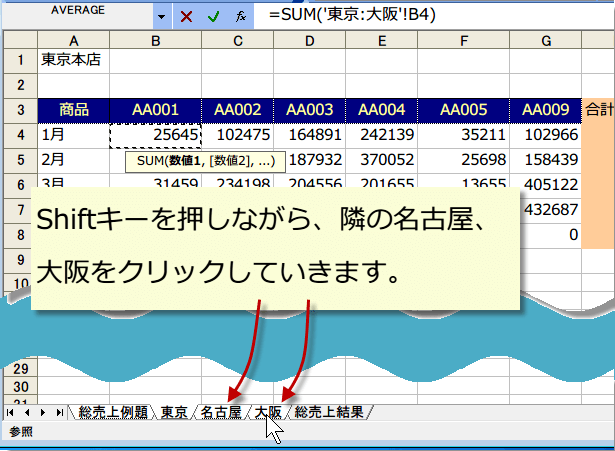Screen dimensions: 615x451
Task: Click cell A1 containing 東京本店
Action: coord(73,60)
